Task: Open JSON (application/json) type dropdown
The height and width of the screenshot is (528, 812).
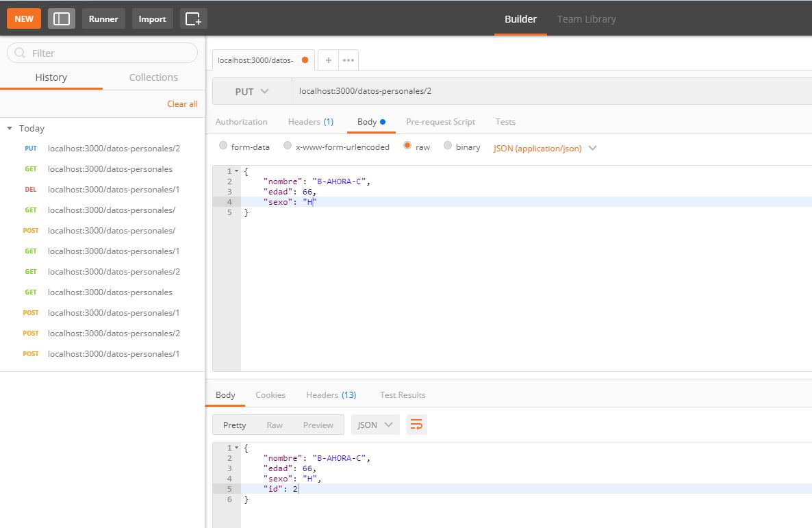Action: pyautogui.click(x=545, y=148)
